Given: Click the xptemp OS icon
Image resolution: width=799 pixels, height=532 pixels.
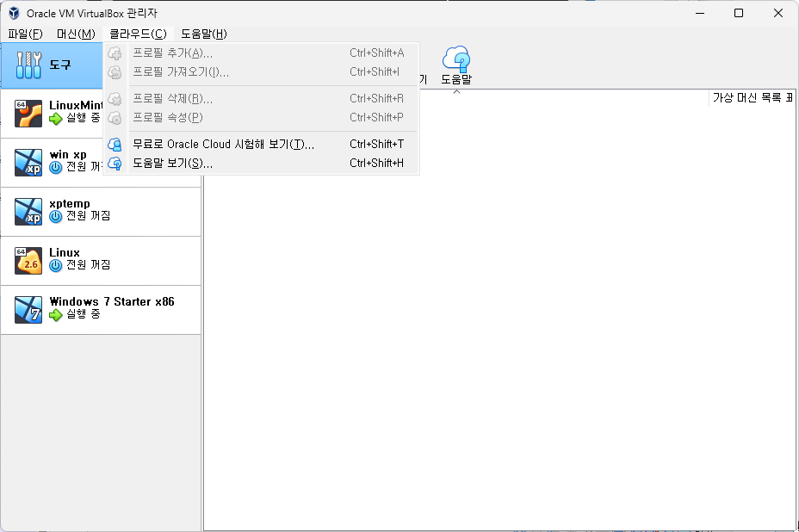Looking at the screenshot, I should (28, 212).
